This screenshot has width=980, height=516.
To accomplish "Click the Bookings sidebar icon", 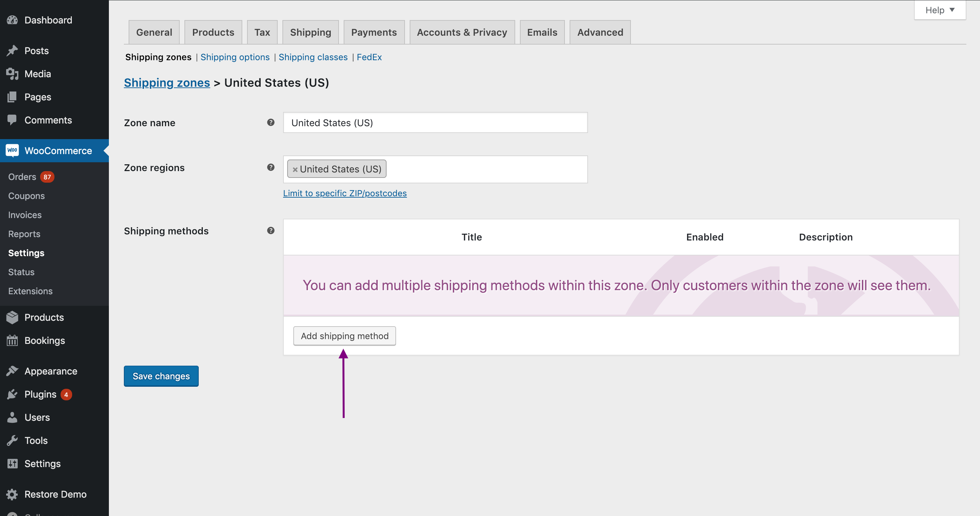I will pyautogui.click(x=12, y=340).
